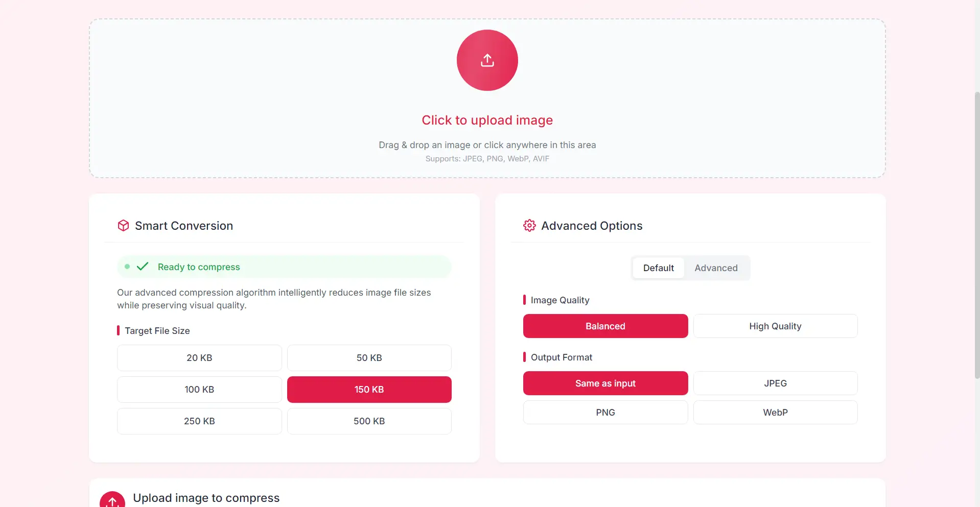Set output format to Same as input
This screenshot has height=507, width=980.
(x=605, y=383)
